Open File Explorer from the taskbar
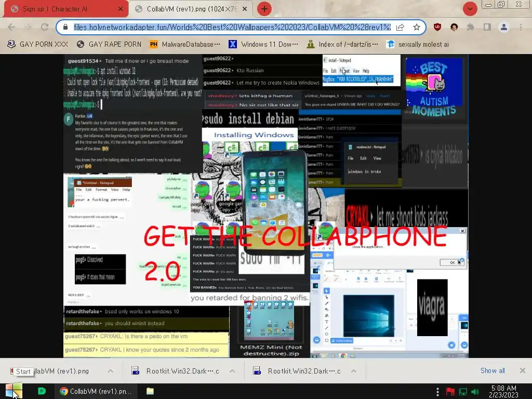Screen dimensions: 532x399 150,391
